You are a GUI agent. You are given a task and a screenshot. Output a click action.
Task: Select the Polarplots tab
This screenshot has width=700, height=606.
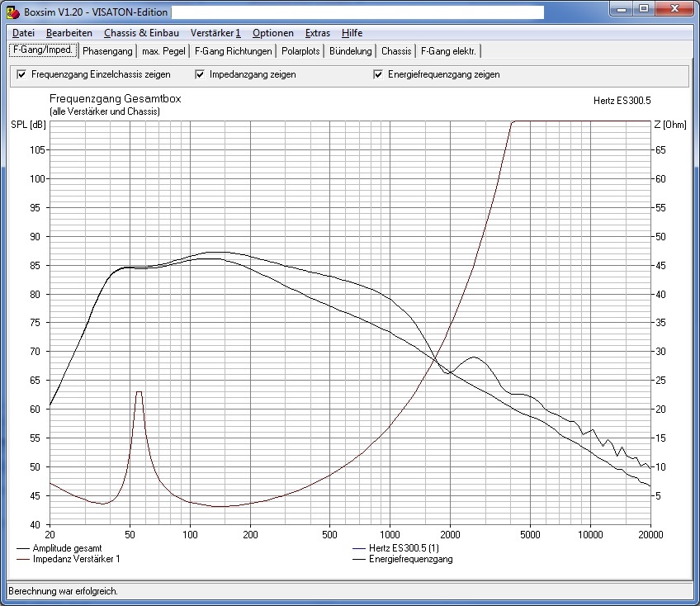(x=300, y=51)
